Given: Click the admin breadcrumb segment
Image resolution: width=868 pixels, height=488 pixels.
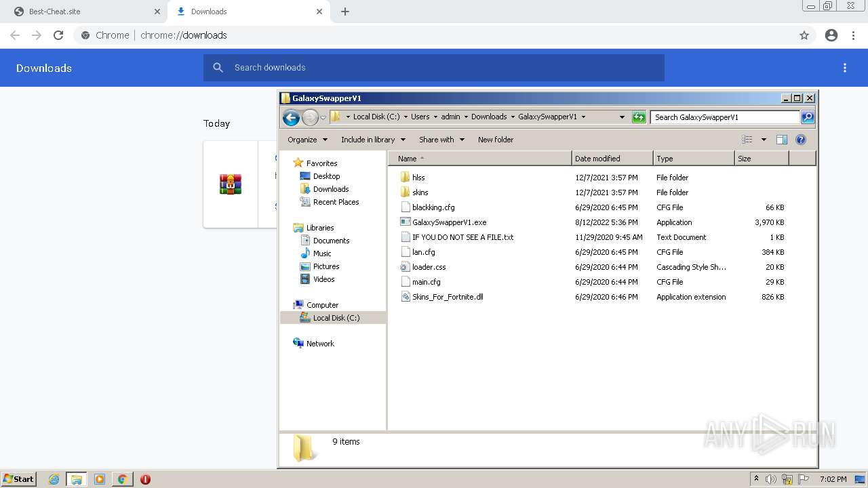Looking at the screenshot, I should pos(450,117).
